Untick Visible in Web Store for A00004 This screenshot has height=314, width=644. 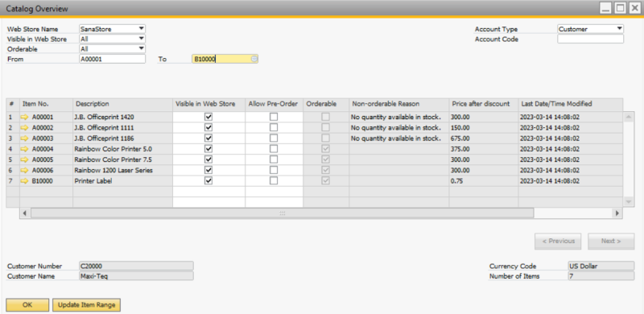(208, 149)
